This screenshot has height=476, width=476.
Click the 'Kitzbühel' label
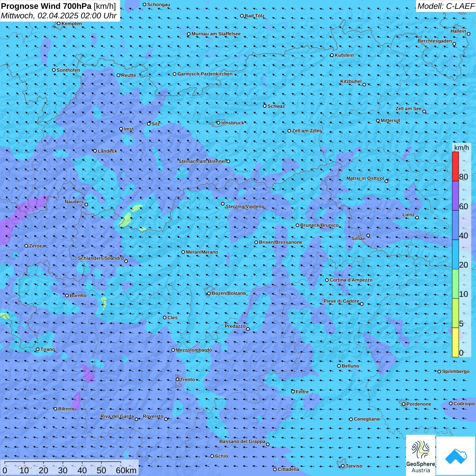click(351, 81)
